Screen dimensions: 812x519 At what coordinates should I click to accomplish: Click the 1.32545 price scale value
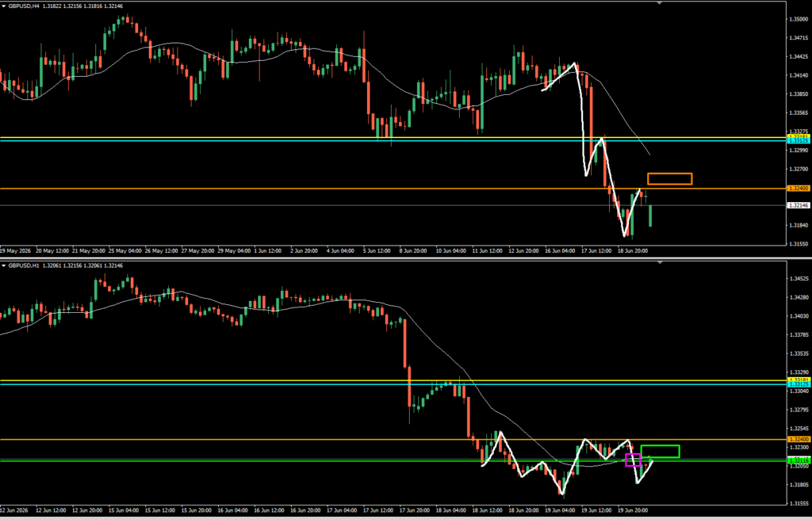click(798, 428)
